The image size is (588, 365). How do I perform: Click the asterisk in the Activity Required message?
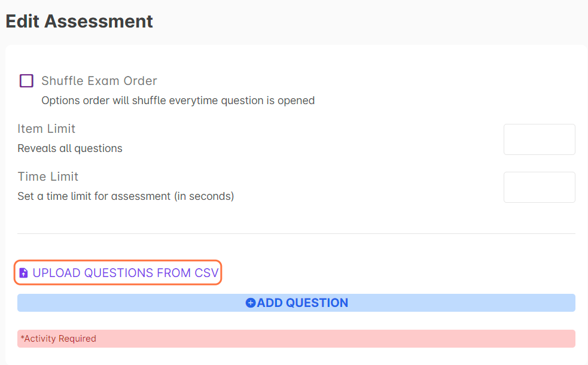coord(22,338)
